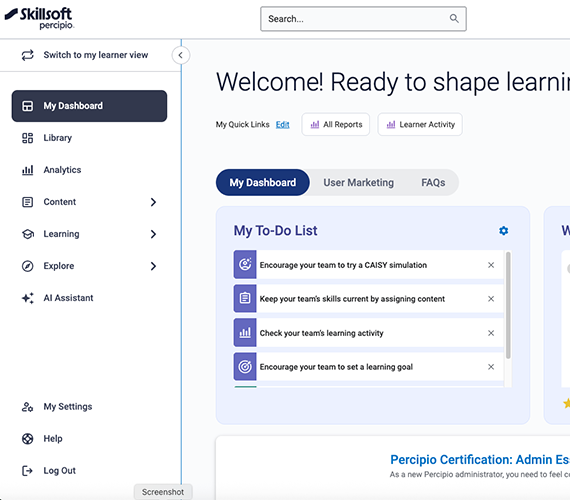Select Log Out in the sidebar
This screenshot has height=500, width=570.
[60, 471]
